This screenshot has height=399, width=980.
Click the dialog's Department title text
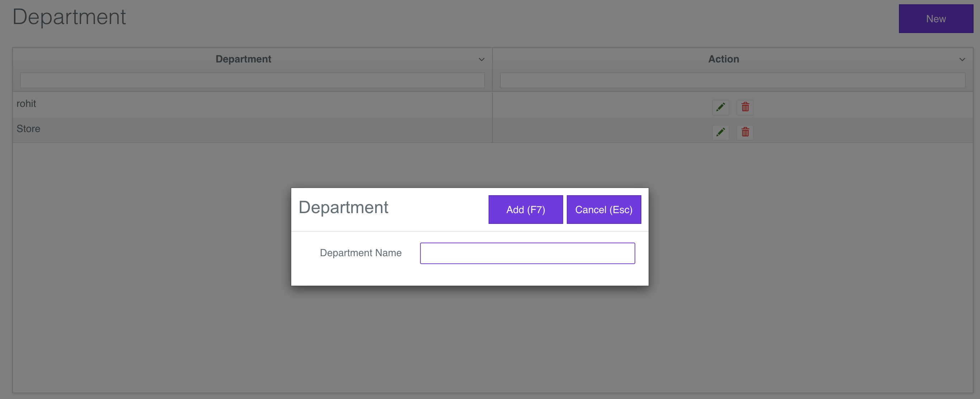click(343, 207)
